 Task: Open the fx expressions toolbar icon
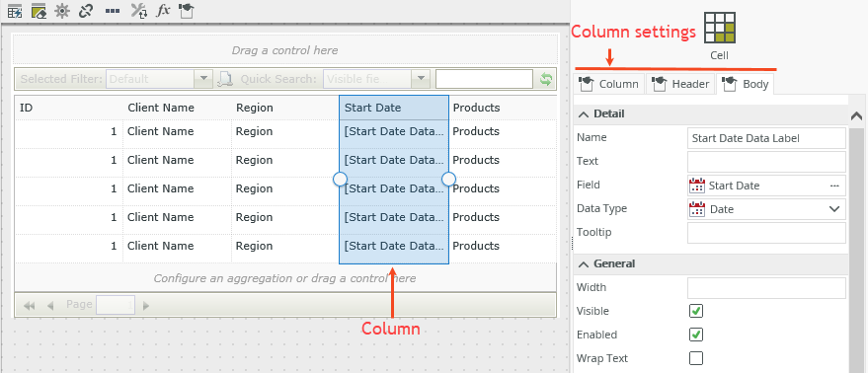click(163, 11)
